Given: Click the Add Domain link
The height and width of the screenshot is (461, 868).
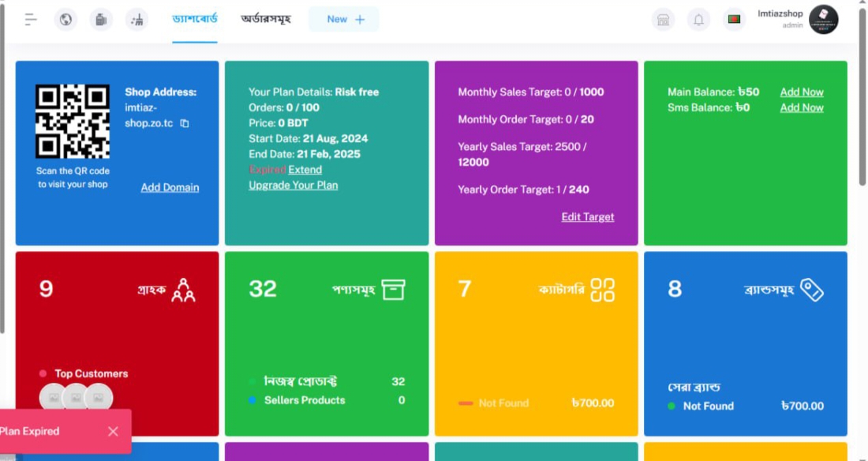Looking at the screenshot, I should pyautogui.click(x=170, y=187).
